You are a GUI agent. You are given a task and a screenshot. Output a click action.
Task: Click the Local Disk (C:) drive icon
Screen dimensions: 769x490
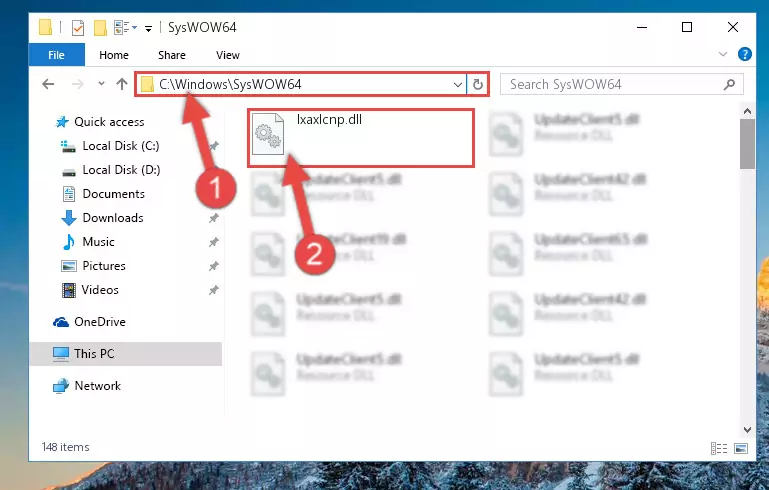[68, 146]
